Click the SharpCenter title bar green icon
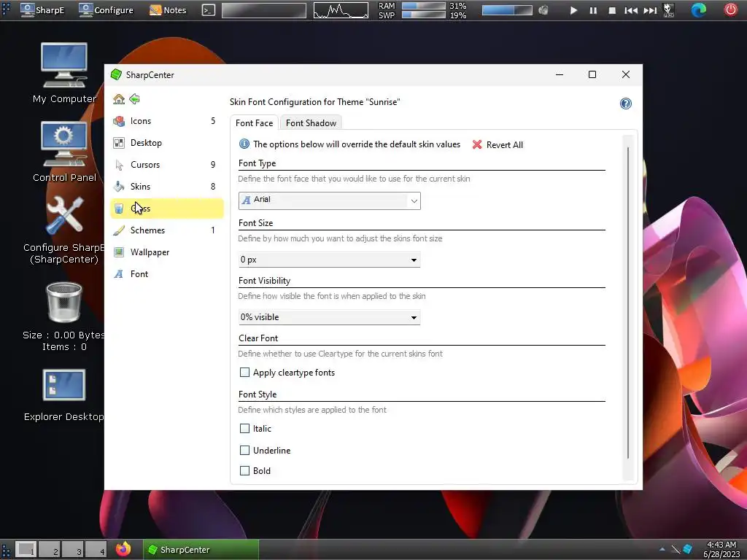This screenshot has height=560, width=747. click(x=116, y=75)
